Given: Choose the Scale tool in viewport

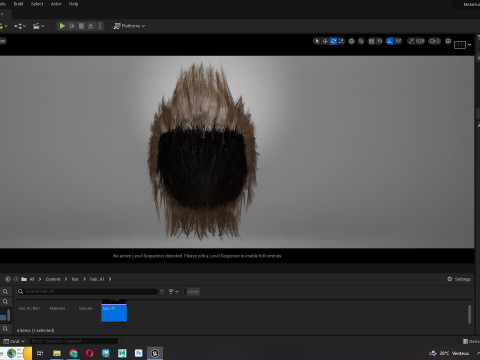Looking at the screenshot, I should (x=341, y=41).
